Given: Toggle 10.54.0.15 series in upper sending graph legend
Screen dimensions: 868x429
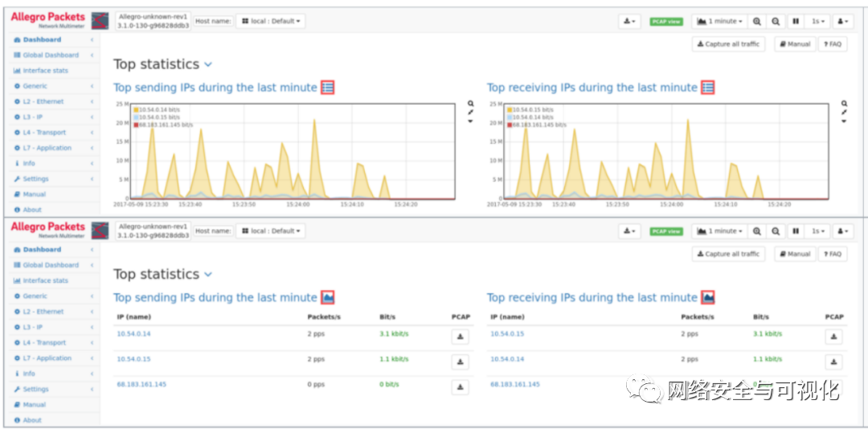Looking at the screenshot, I should (157, 117).
